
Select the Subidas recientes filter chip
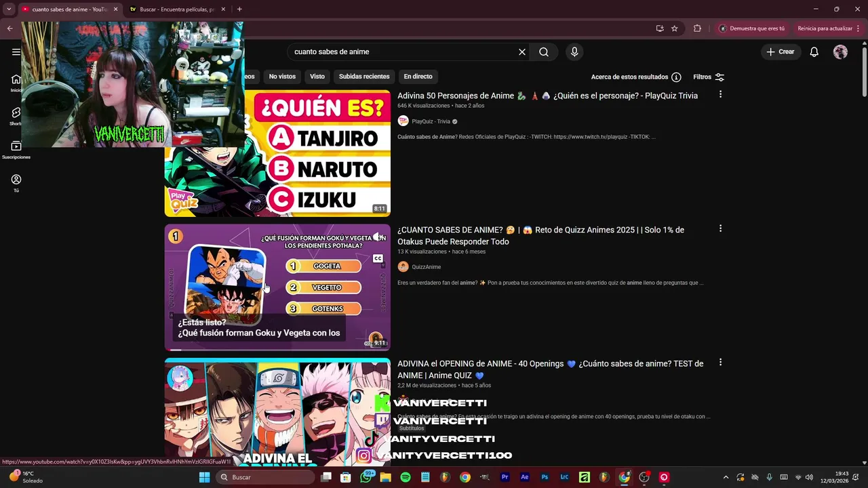coord(364,77)
